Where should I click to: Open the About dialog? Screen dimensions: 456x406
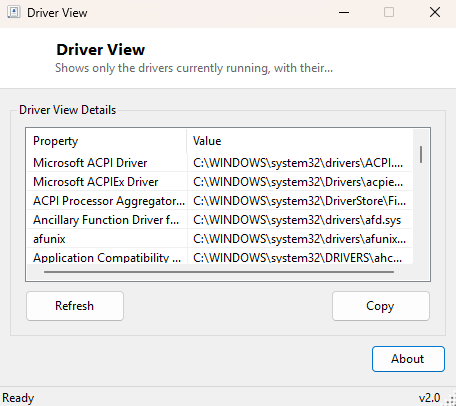coord(408,359)
